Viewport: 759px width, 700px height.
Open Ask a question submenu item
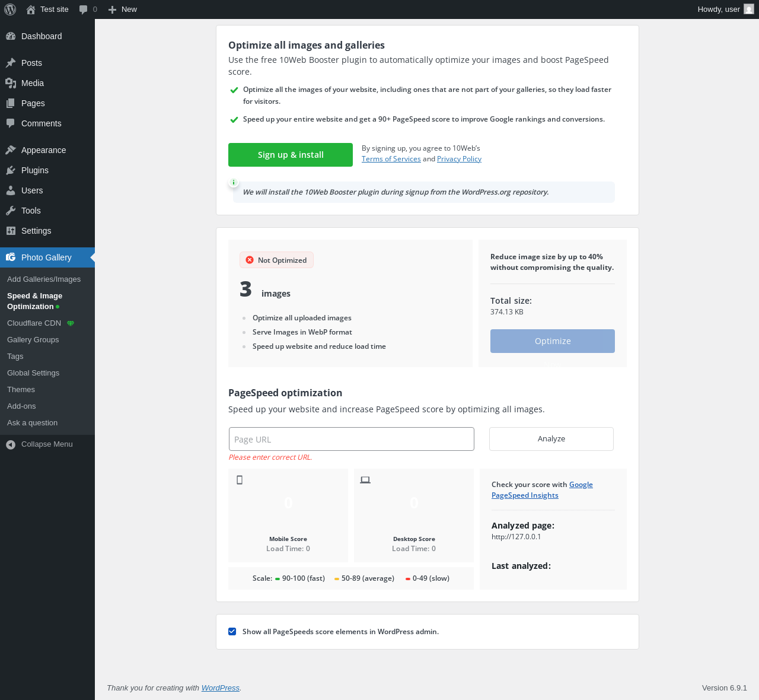coord(32,423)
